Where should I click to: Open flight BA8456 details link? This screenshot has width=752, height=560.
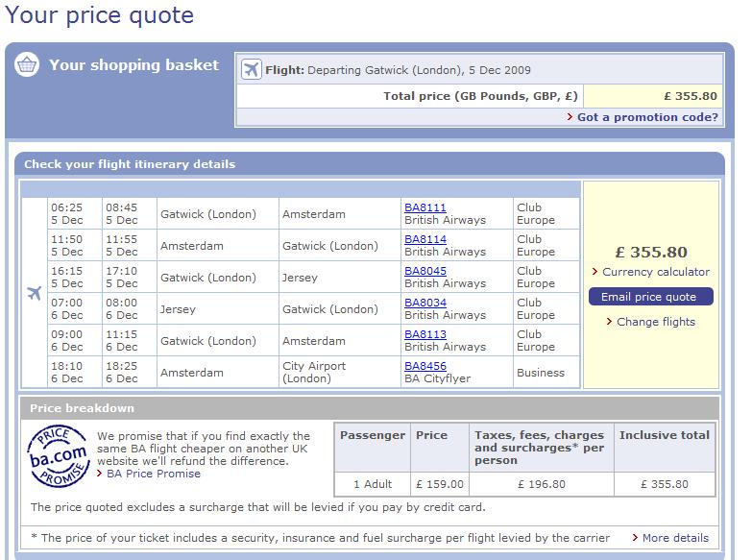[425, 366]
